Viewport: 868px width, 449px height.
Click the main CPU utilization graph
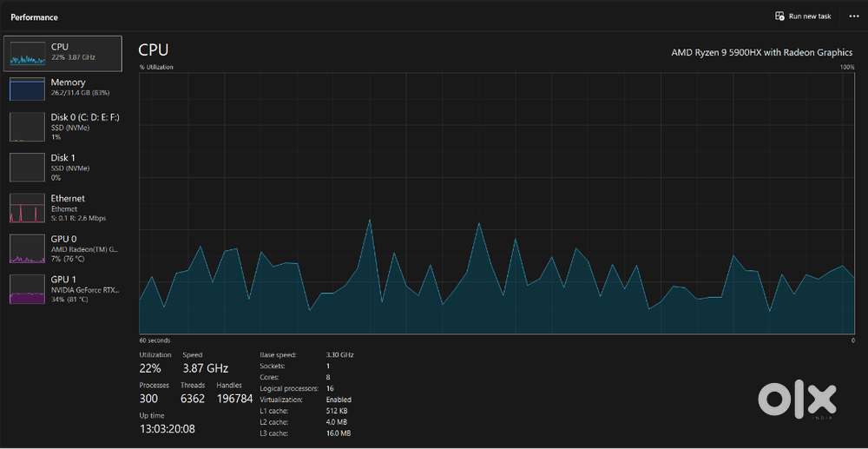click(x=496, y=203)
